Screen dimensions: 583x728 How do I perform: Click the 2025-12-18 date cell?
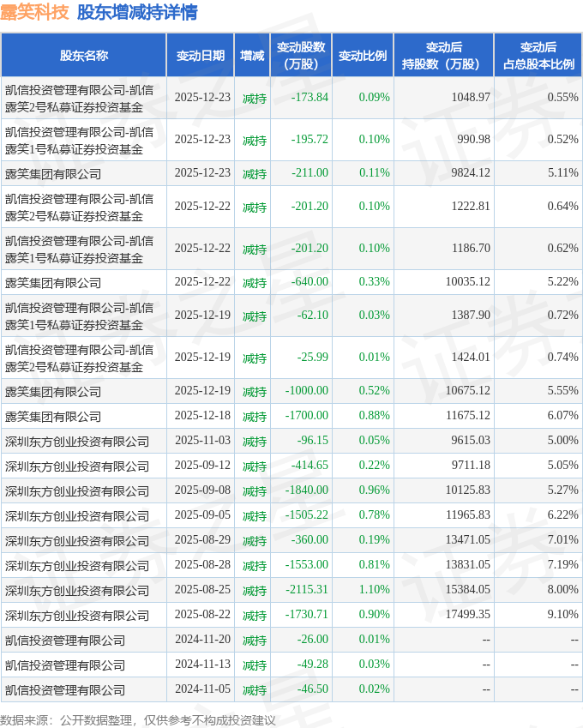[202, 415]
